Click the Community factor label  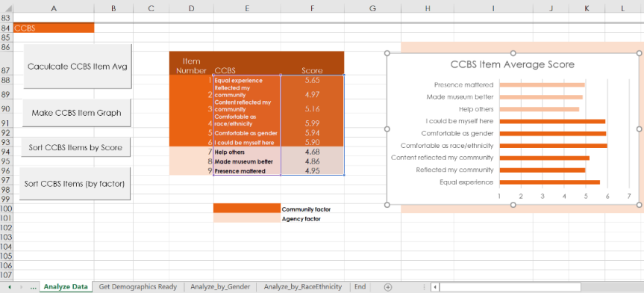click(306, 209)
